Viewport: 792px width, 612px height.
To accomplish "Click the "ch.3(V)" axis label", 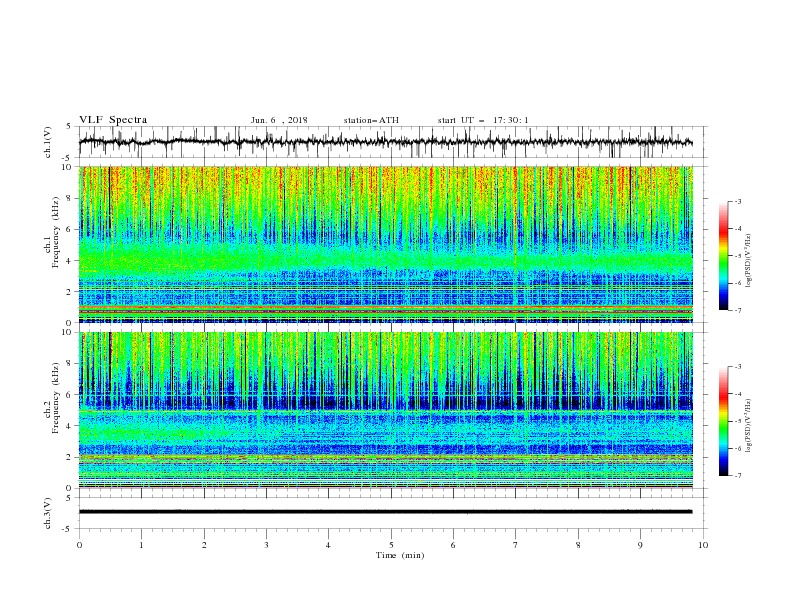I will tap(48, 513).
